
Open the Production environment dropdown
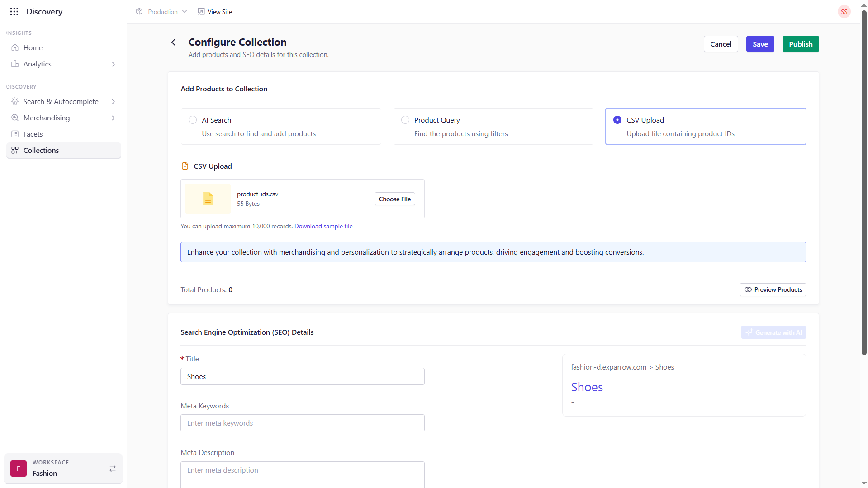click(161, 12)
